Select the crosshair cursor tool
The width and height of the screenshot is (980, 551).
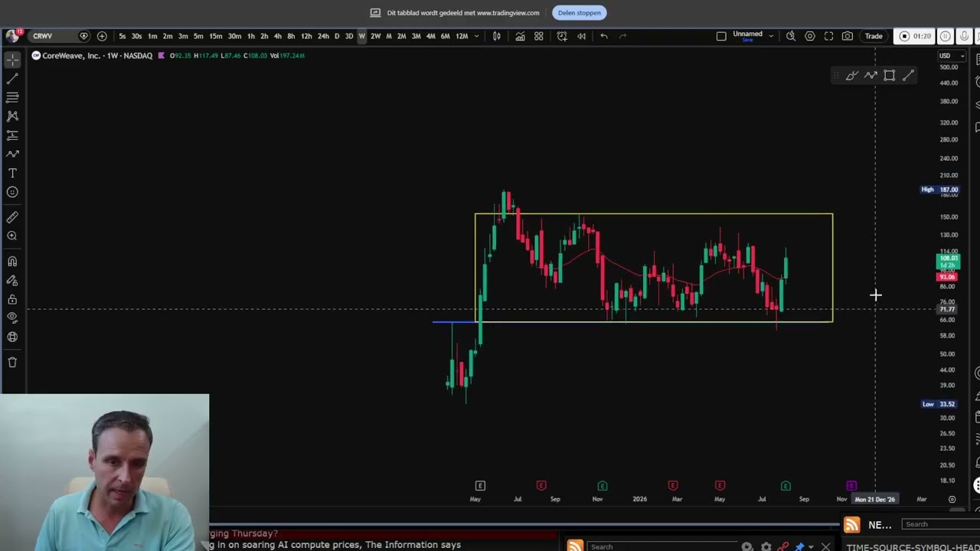(12, 60)
